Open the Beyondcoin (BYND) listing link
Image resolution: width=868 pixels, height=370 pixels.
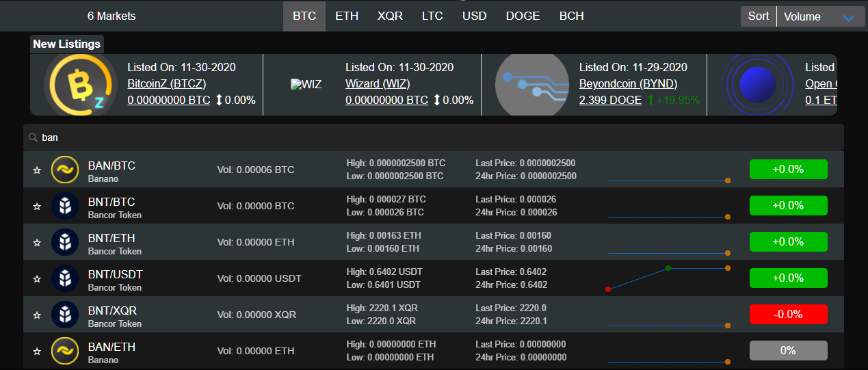click(628, 83)
